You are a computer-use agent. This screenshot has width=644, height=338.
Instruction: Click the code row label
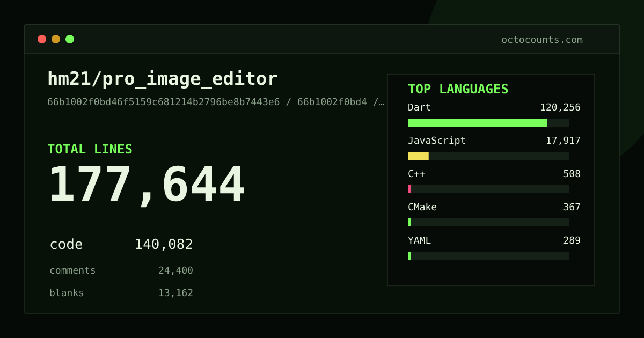66,245
